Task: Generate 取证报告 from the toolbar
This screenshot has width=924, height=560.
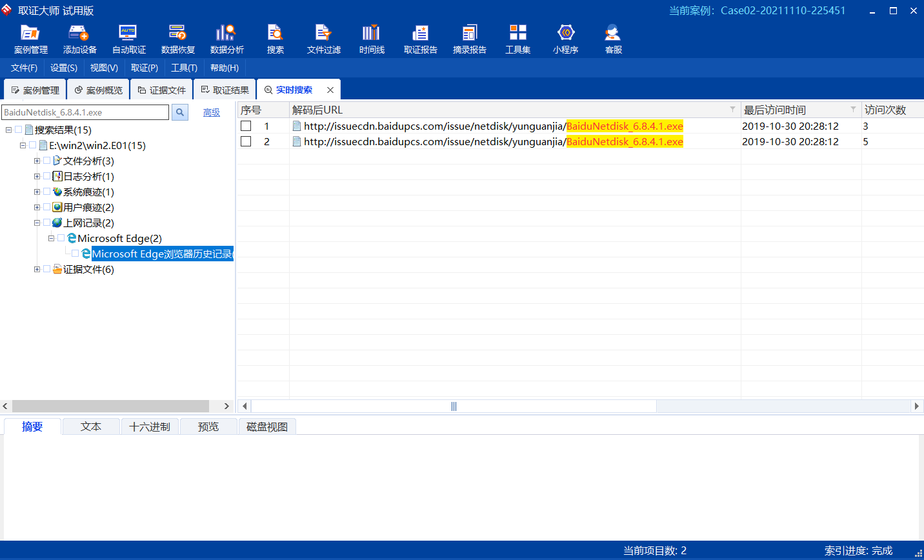Action: [x=420, y=39]
